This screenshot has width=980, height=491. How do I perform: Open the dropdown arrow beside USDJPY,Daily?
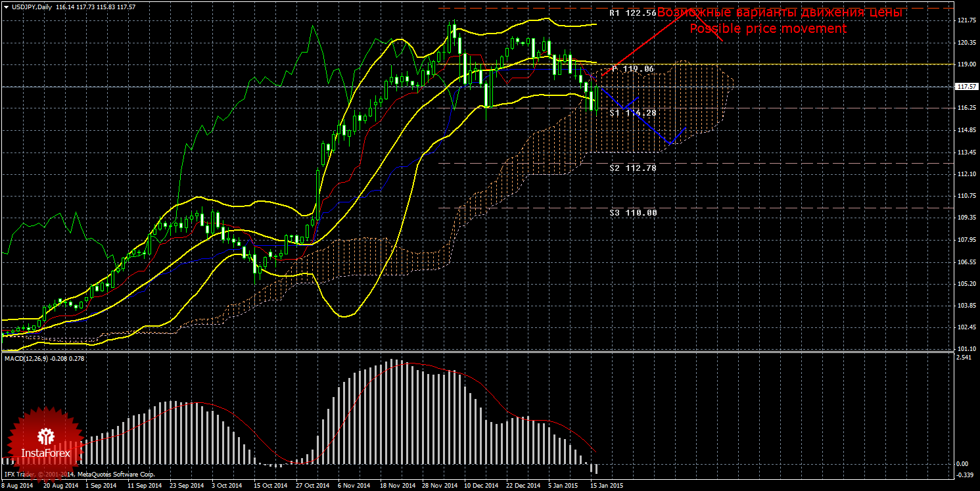pos(6,7)
